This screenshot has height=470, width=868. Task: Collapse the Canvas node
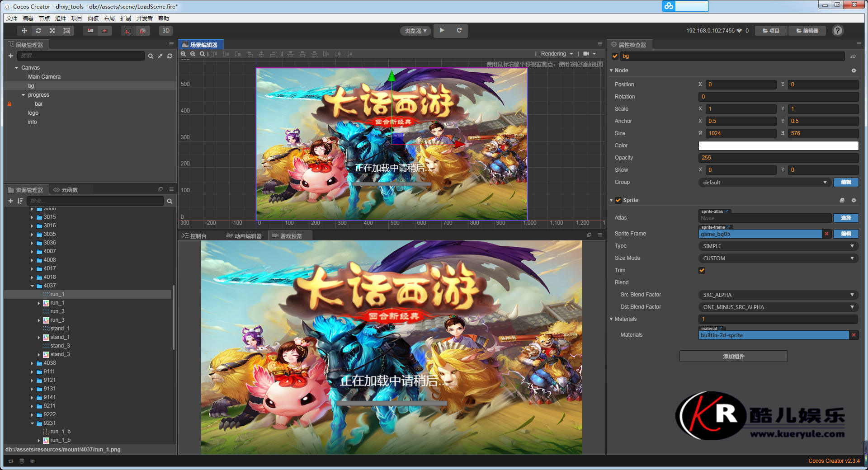(17, 68)
